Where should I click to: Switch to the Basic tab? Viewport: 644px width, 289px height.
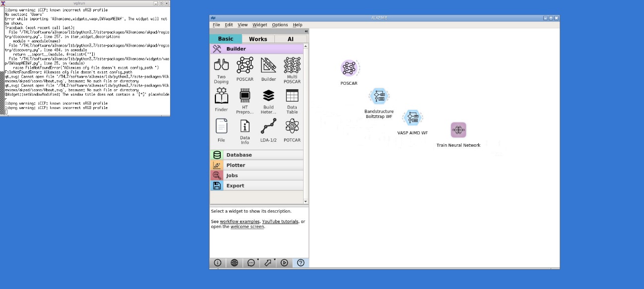pos(226,39)
